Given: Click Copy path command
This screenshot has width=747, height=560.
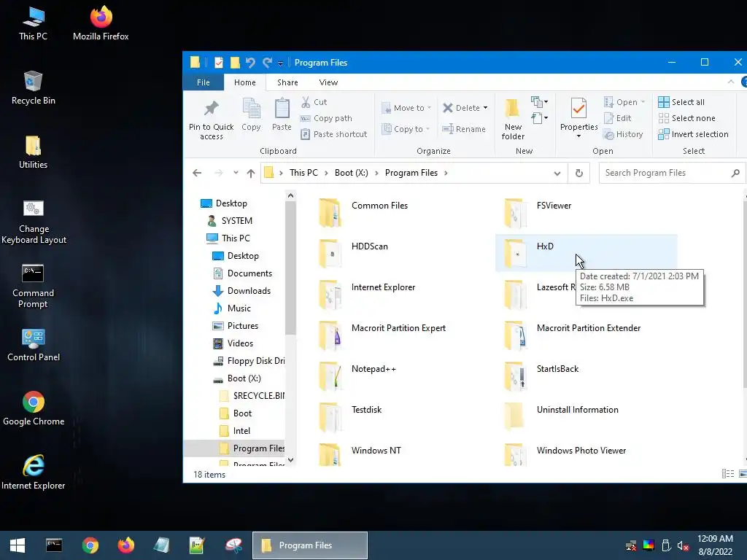Looking at the screenshot, I should click(x=326, y=118).
